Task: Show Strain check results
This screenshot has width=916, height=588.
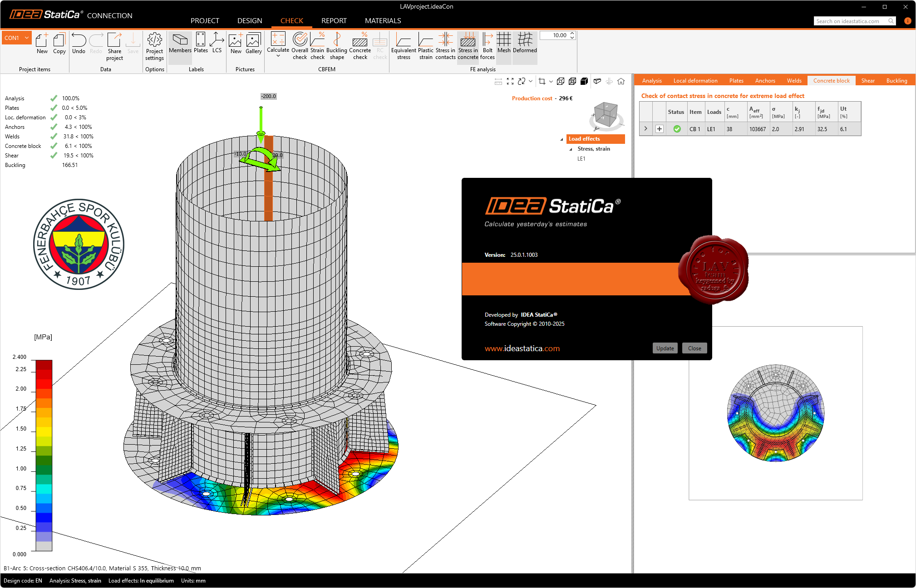Action: pyautogui.click(x=317, y=46)
